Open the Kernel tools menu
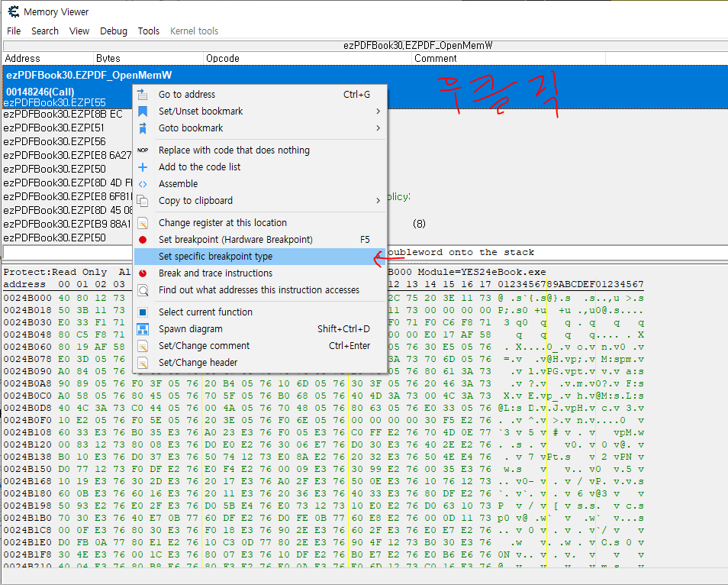The width and height of the screenshot is (728, 585). click(x=194, y=31)
